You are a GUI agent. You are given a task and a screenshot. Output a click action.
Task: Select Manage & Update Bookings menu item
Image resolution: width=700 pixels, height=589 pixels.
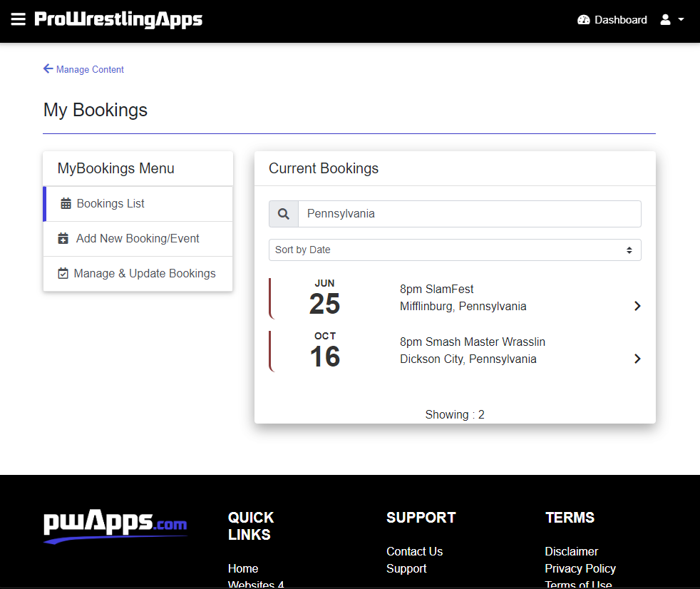tap(138, 274)
